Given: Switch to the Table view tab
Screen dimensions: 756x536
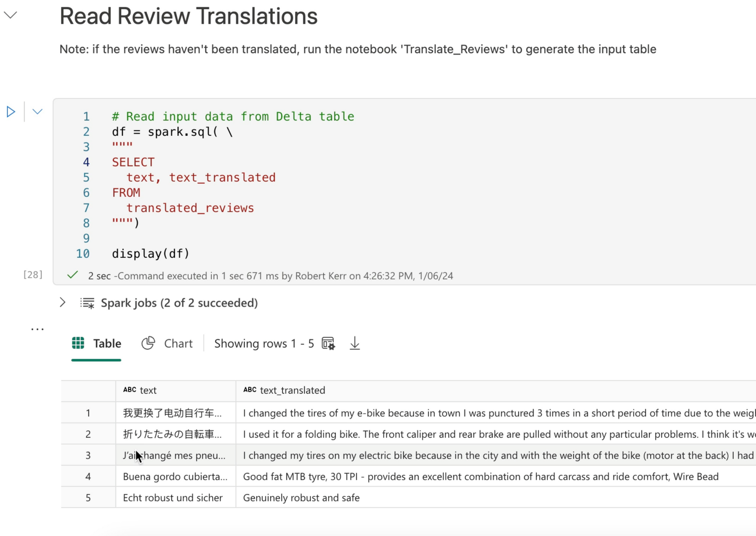Looking at the screenshot, I should tap(107, 343).
